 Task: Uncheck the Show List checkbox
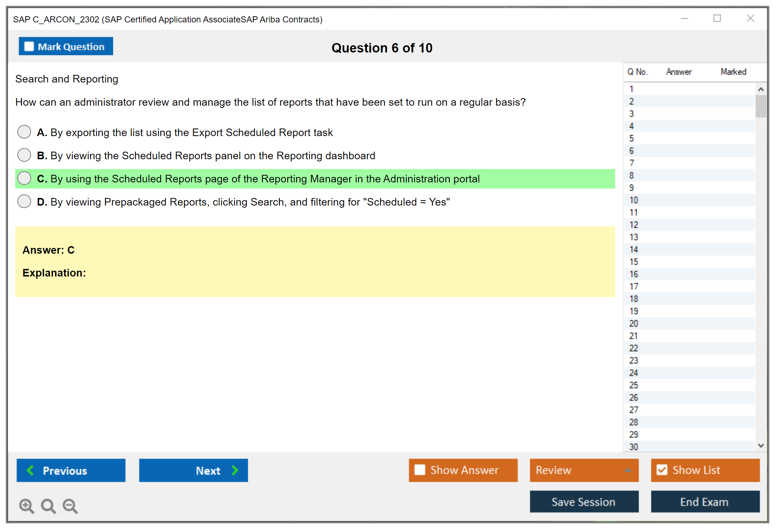(662, 470)
